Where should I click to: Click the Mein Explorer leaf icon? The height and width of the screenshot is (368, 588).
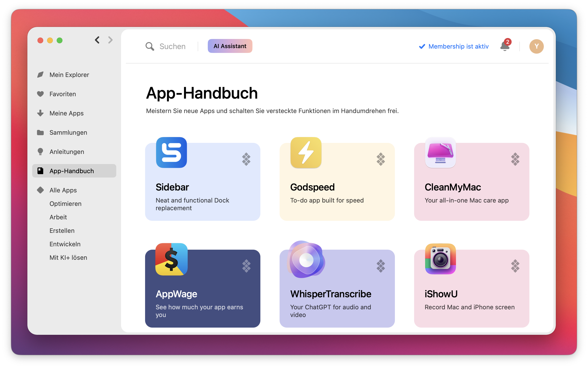coord(40,75)
